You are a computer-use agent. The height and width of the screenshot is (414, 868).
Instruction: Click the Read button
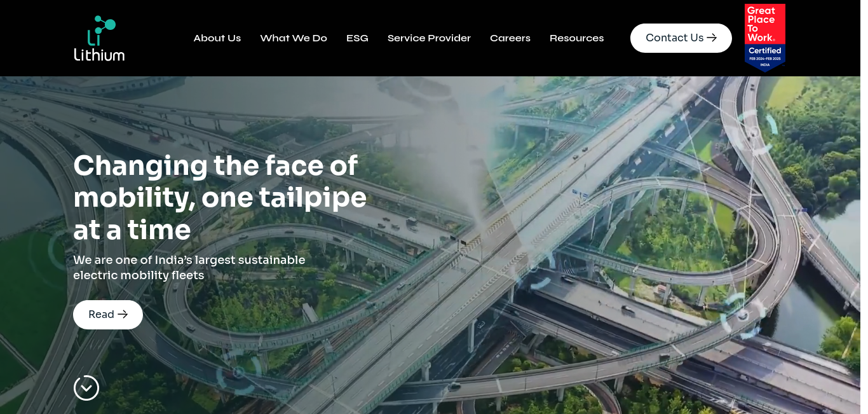[108, 315]
